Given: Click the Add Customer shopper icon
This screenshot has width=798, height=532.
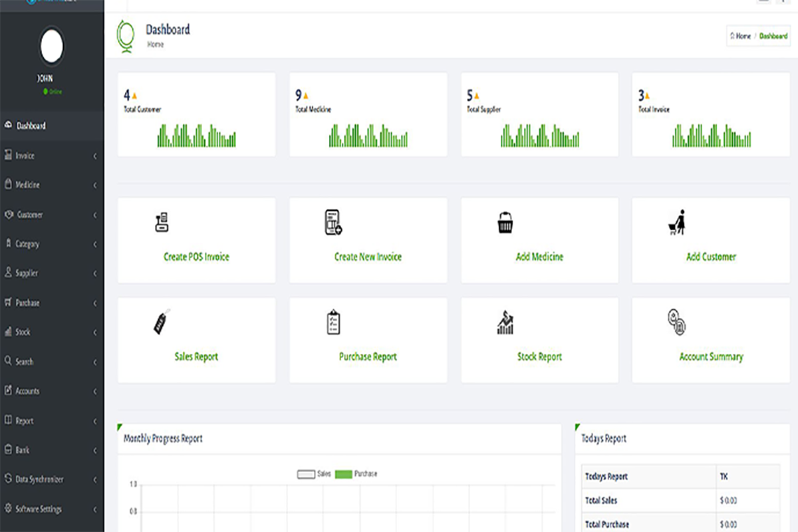Looking at the screenshot, I should coord(677,222).
